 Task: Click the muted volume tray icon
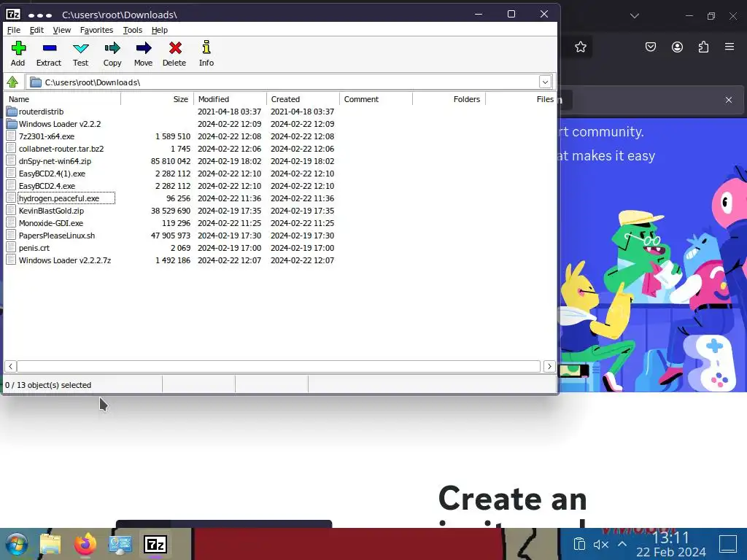pyautogui.click(x=601, y=544)
